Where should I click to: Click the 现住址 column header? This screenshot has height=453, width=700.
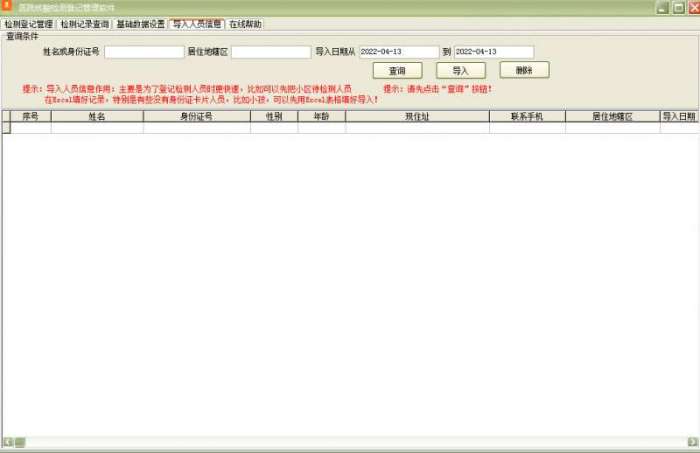click(417, 116)
